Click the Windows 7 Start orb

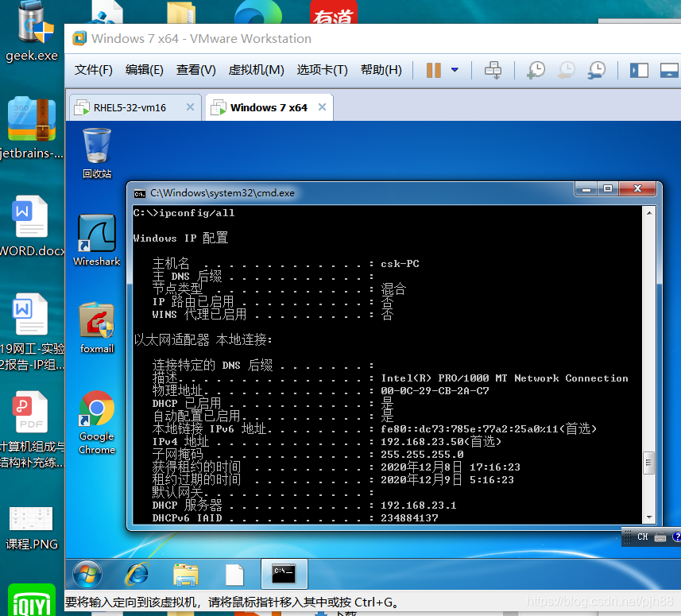coord(87,574)
